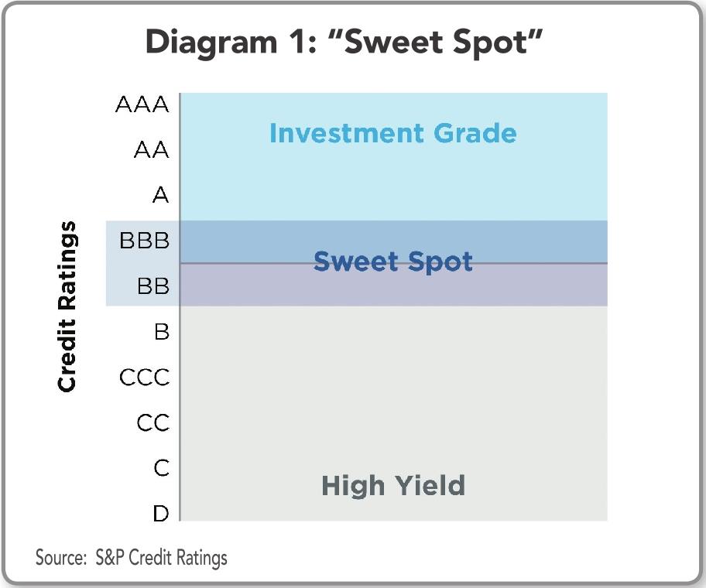This screenshot has height=588, width=706.
Task: Select the "High Yield" text label
Action: 393,486
